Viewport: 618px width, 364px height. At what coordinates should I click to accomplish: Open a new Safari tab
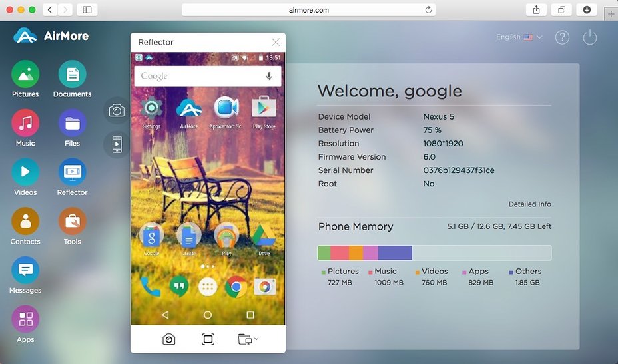[x=611, y=14]
